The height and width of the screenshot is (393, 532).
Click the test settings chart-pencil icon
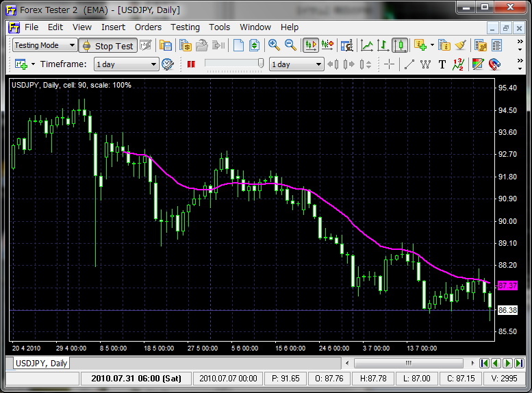pyautogui.click(x=146, y=45)
